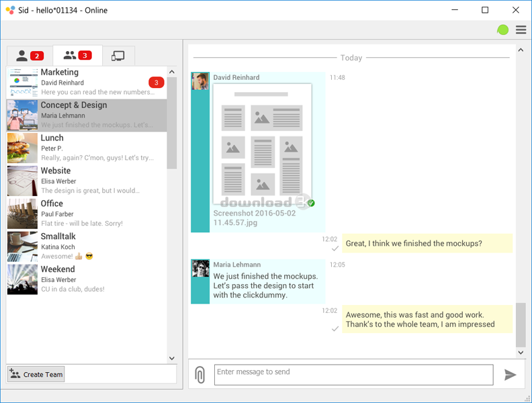Click the unread badge on Marketing row
532x403 pixels.
(x=156, y=83)
